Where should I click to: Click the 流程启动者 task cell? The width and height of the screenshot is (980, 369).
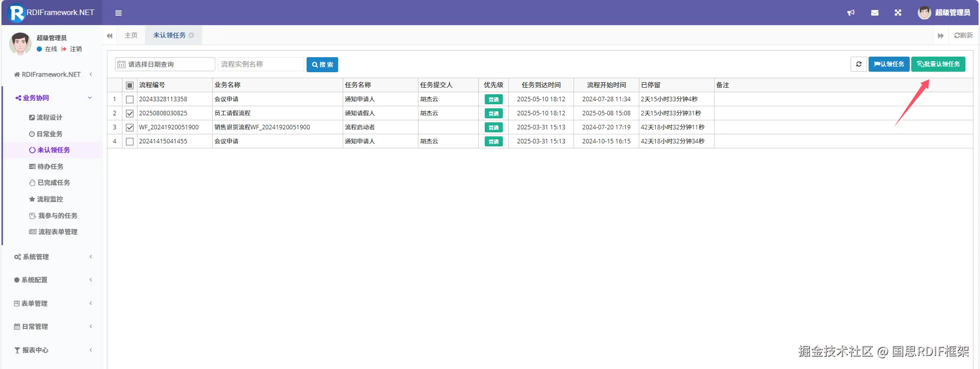click(x=380, y=127)
